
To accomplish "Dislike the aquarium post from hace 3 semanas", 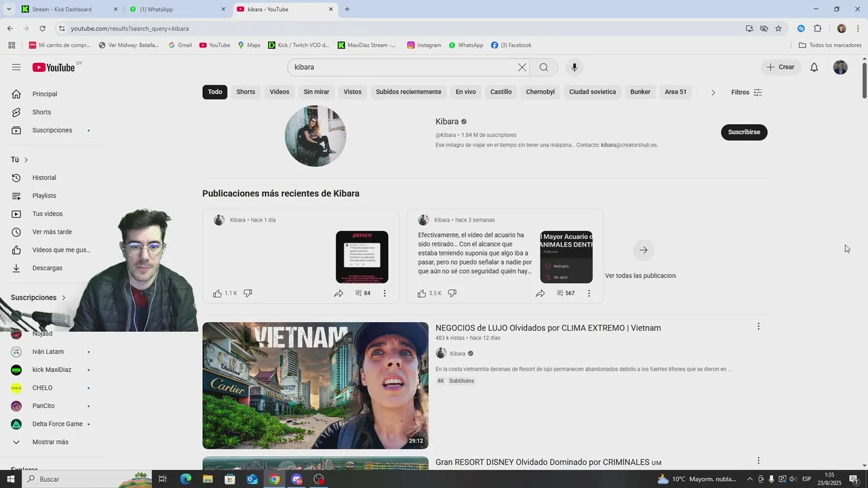I will coord(452,293).
